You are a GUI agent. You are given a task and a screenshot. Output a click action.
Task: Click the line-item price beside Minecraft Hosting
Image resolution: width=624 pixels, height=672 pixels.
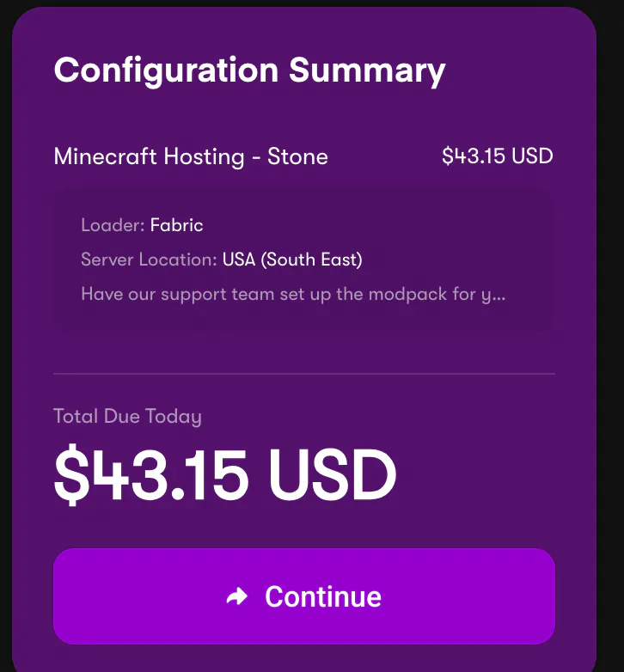pos(497,156)
